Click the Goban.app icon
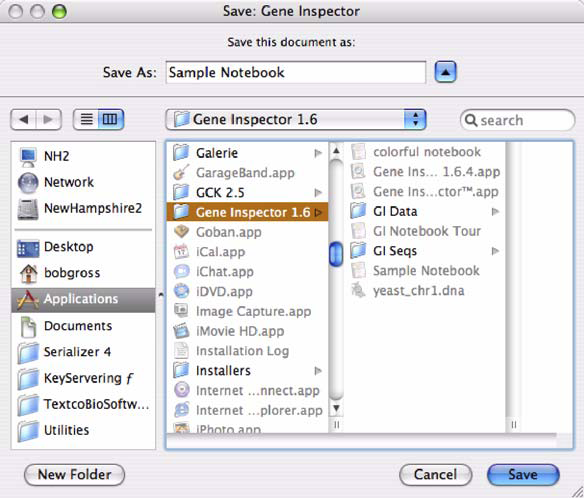 click(x=181, y=232)
